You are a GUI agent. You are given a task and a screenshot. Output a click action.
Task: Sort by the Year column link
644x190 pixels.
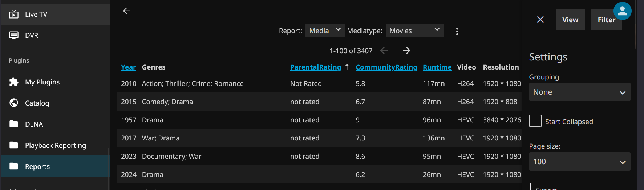click(x=128, y=67)
